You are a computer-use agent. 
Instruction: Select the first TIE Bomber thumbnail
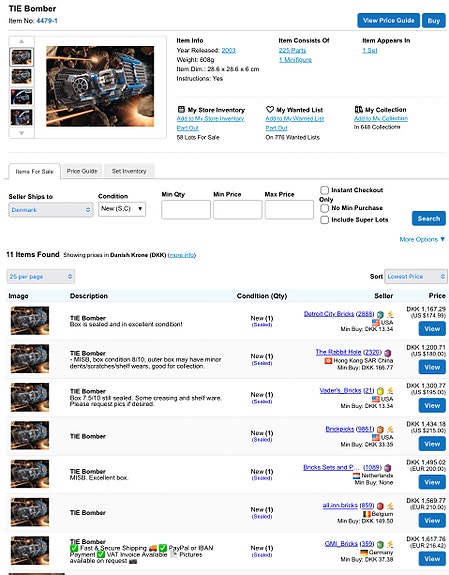coord(21,57)
